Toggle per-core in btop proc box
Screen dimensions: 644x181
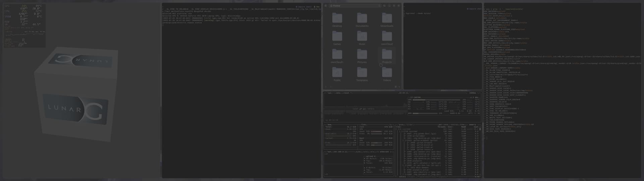[444, 125]
